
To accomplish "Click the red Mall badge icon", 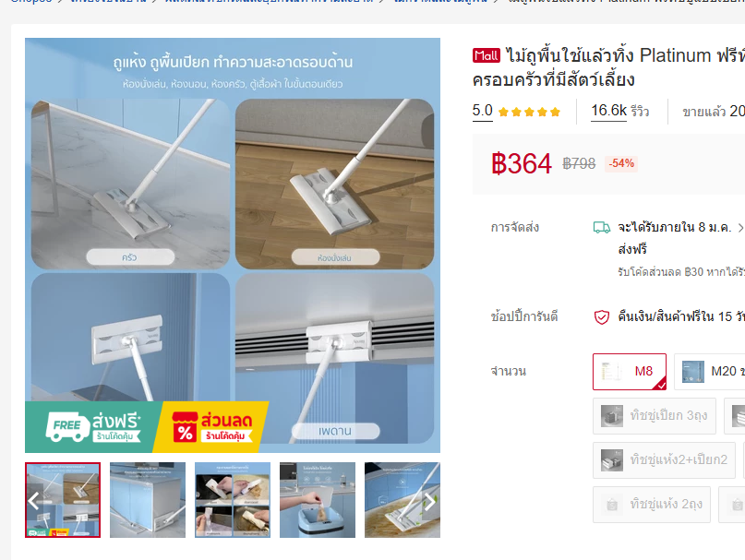I will pyautogui.click(x=487, y=56).
